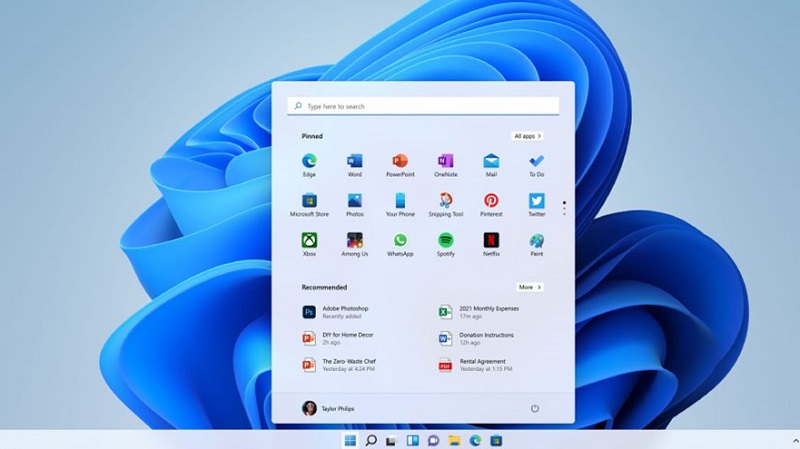Image resolution: width=800 pixels, height=449 pixels.
Task: Open Snipping Tool from pinned apps
Action: coord(445,205)
